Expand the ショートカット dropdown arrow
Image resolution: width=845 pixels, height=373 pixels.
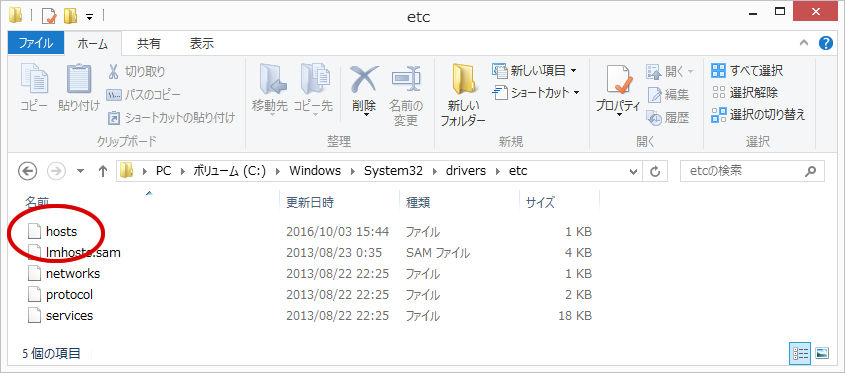(x=576, y=92)
